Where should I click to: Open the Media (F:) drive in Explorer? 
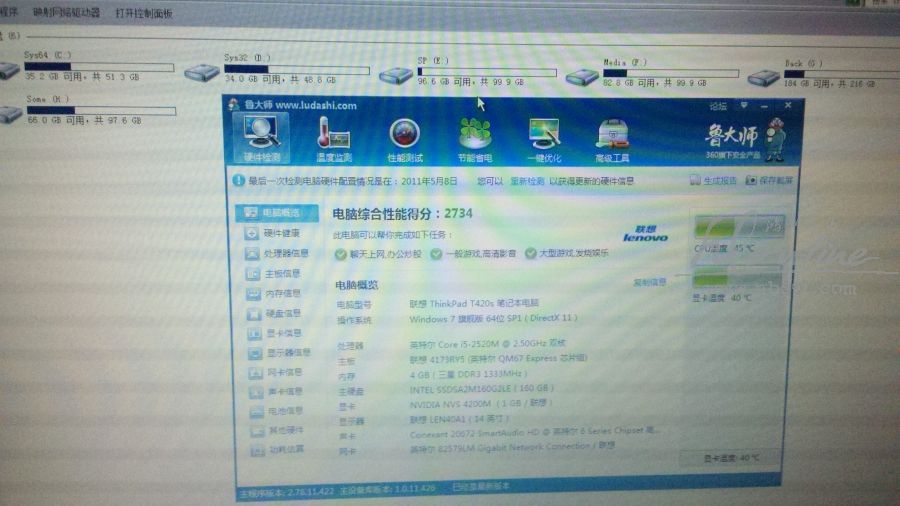coord(653,73)
